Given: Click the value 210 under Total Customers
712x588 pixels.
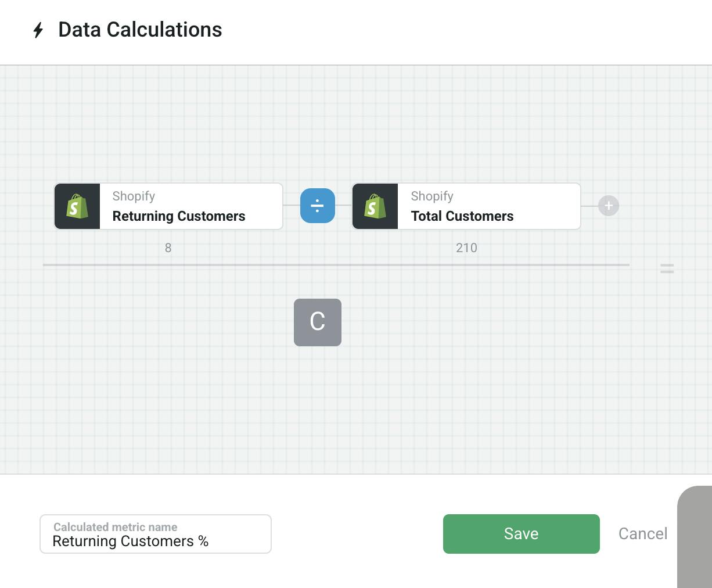Looking at the screenshot, I should (x=466, y=248).
